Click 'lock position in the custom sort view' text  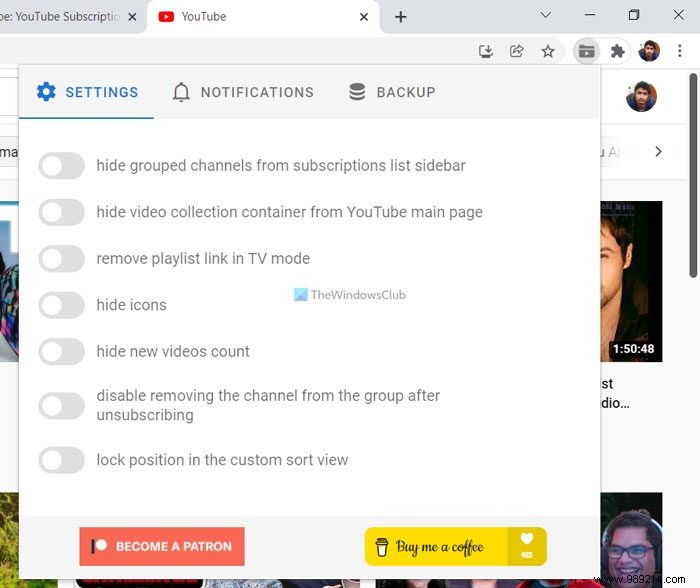222,460
